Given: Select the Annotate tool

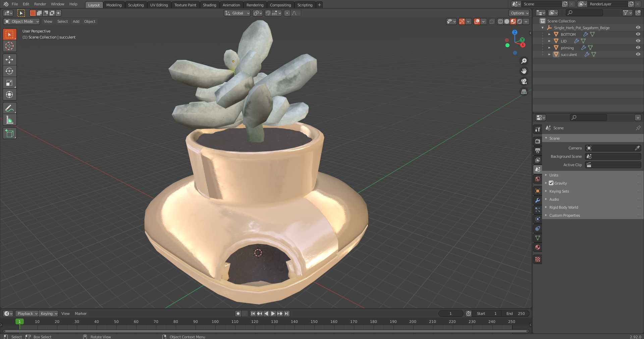Looking at the screenshot, I should pos(9,108).
